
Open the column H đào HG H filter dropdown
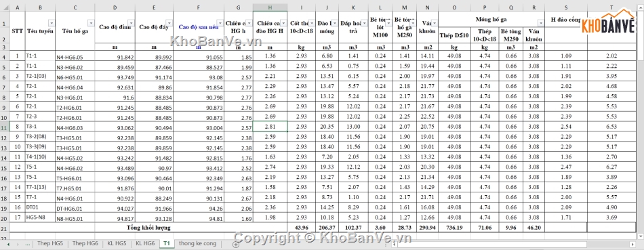point(283,23)
